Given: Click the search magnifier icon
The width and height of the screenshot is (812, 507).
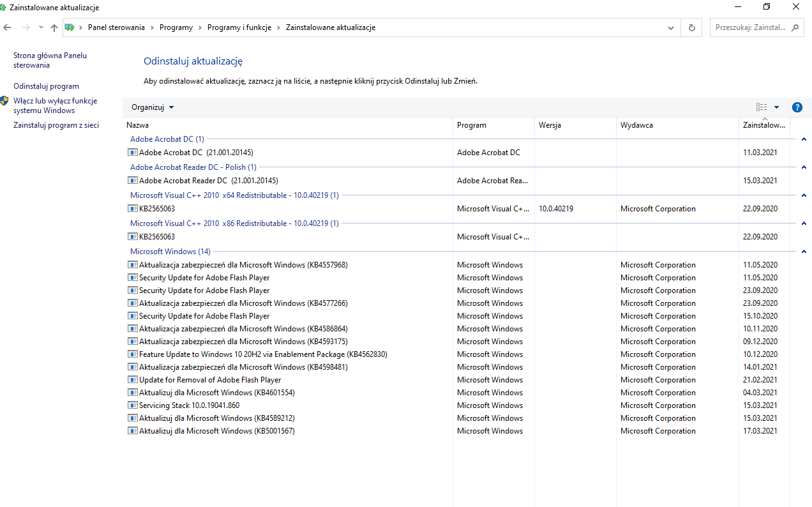Looking at the screenshot, I should tap(795, 27).
